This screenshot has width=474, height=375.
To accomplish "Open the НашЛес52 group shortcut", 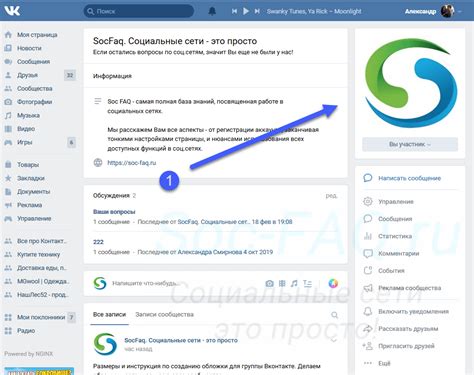I will coord(43,295).
